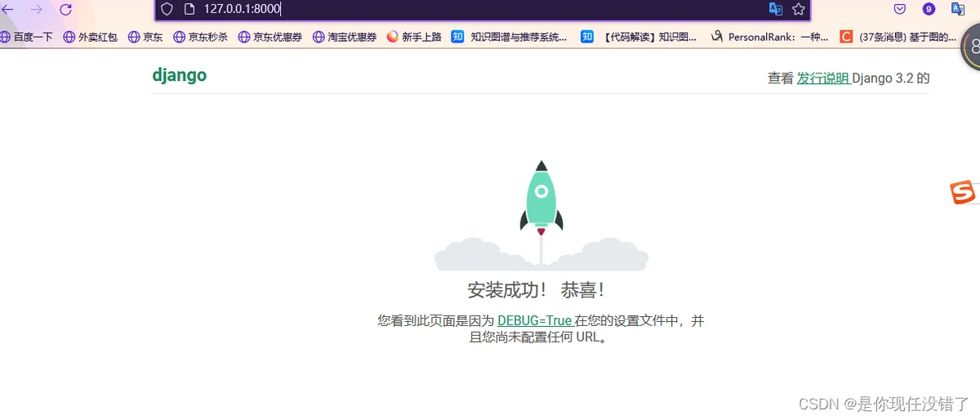Click the rocket illustration
The image size is (980, 420).
tap(541, 215)
